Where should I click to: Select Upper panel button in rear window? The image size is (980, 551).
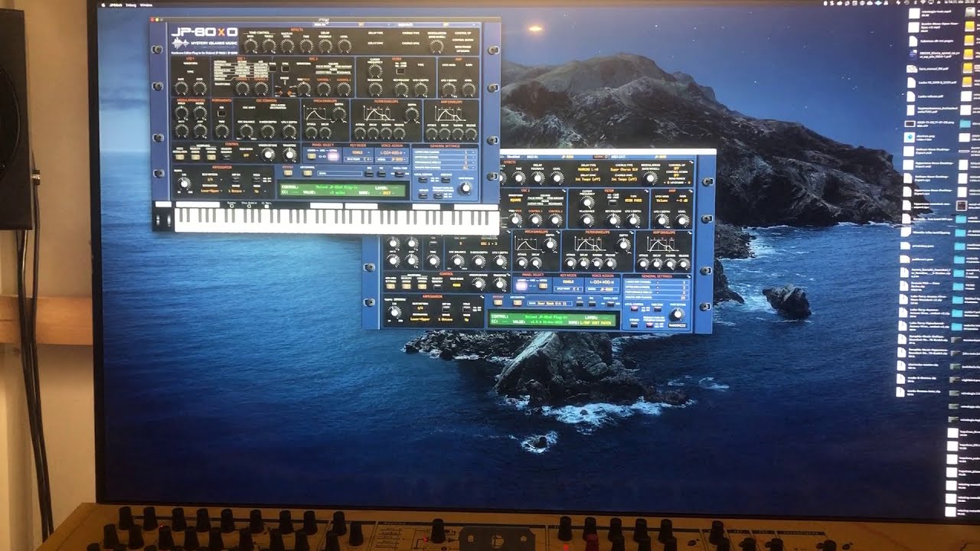(x=543, y=286)
